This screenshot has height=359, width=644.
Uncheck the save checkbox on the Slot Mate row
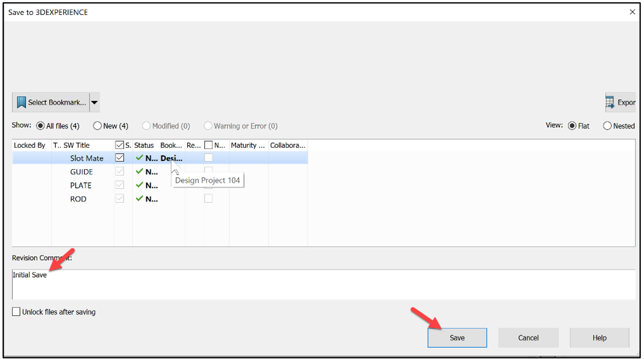pyautogui.click(x=119, y=157)
